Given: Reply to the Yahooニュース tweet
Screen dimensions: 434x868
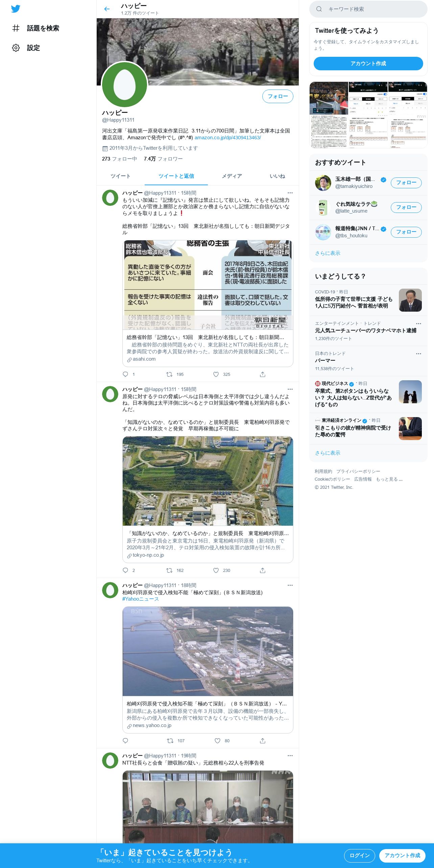Looking at the screenshot, I should pos(125,741).
